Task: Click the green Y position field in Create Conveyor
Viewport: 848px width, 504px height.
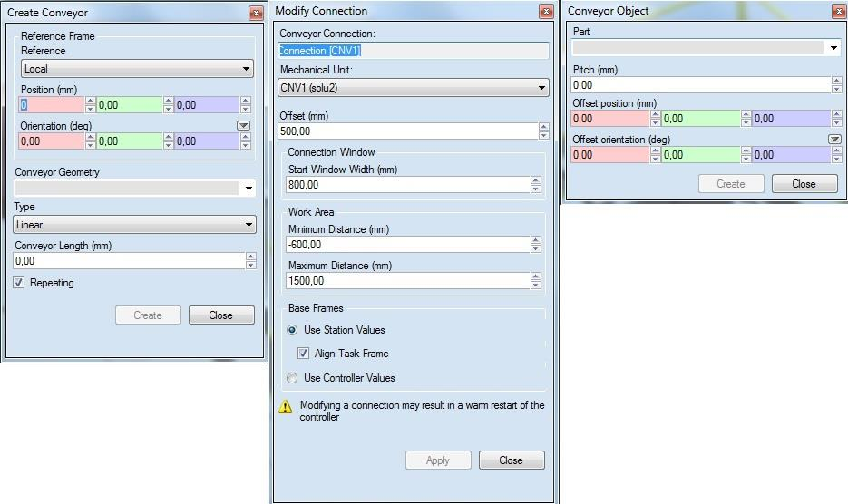Action: (x=130, y=105)
